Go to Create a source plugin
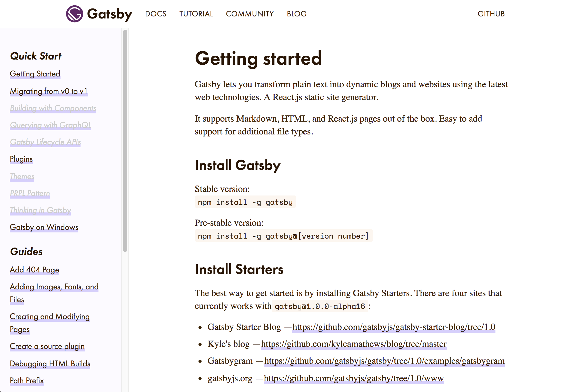The width and height of the screenshot is (577, 392). (47, 347)
